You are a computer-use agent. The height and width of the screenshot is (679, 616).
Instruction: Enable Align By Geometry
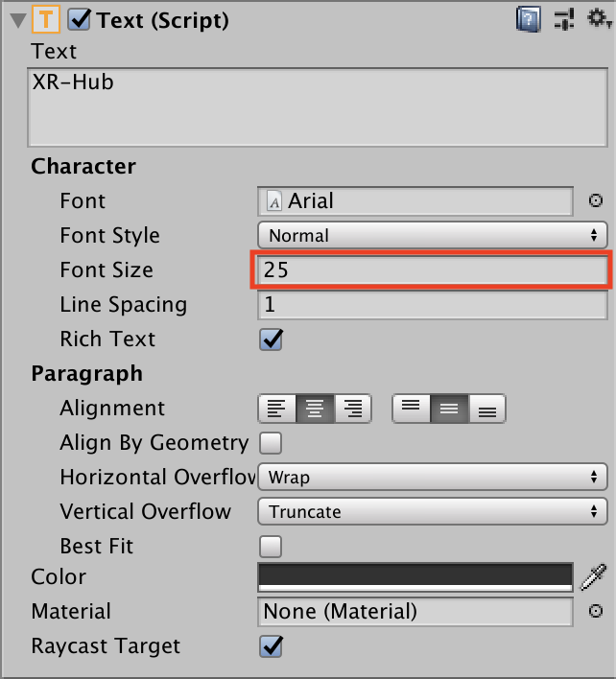click(271, 443)
